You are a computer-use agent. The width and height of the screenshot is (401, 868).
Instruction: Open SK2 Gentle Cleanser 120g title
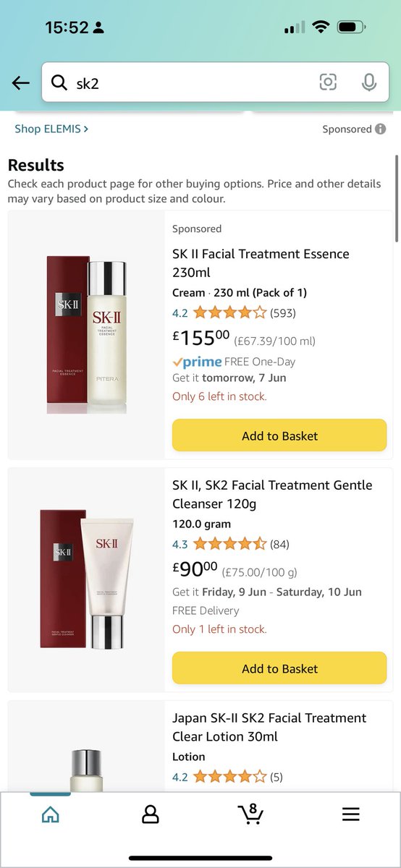tap(272, 494)
